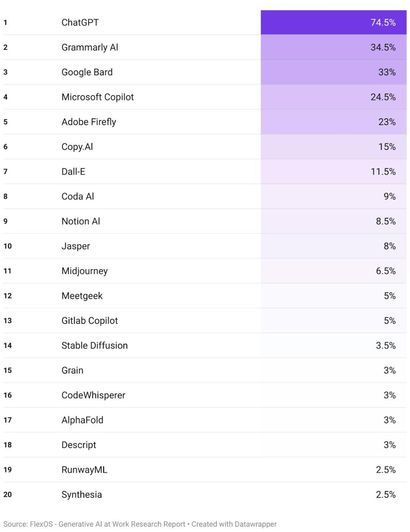
Task: Click the 23% cell beside Adobe Firefly
Action: point(386,122)
